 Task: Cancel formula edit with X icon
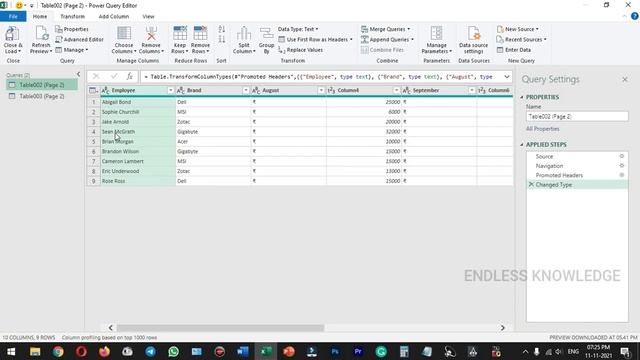[x=96, y=76]
